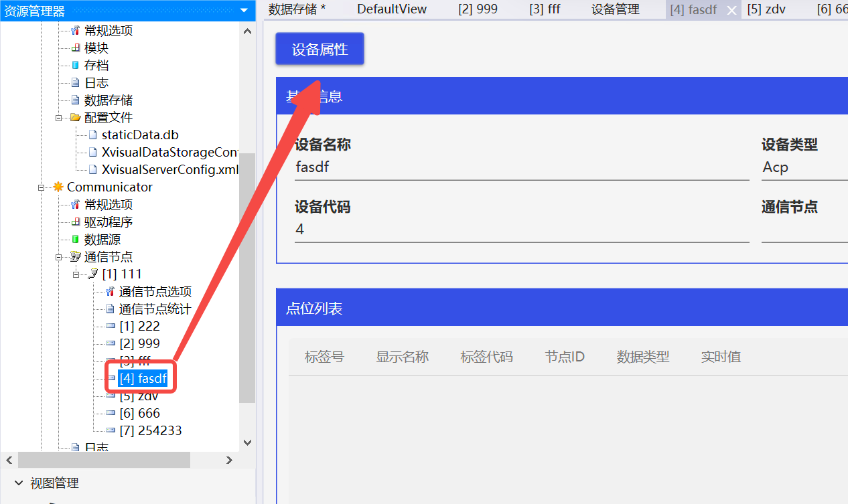Viewport: 848px width, 504px height.
Task: Click the [1] 111 node icon
Action: point(93,274)
